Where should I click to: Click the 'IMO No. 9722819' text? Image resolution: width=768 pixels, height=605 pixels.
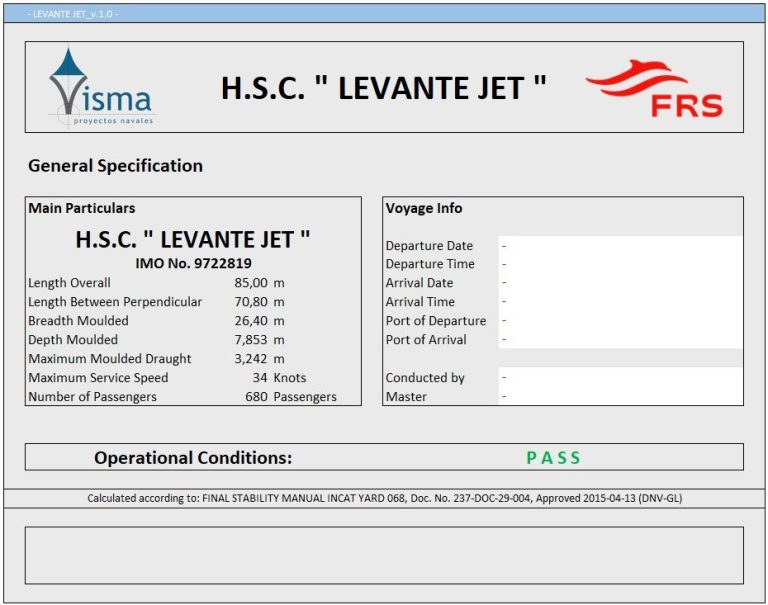point(193,264)
